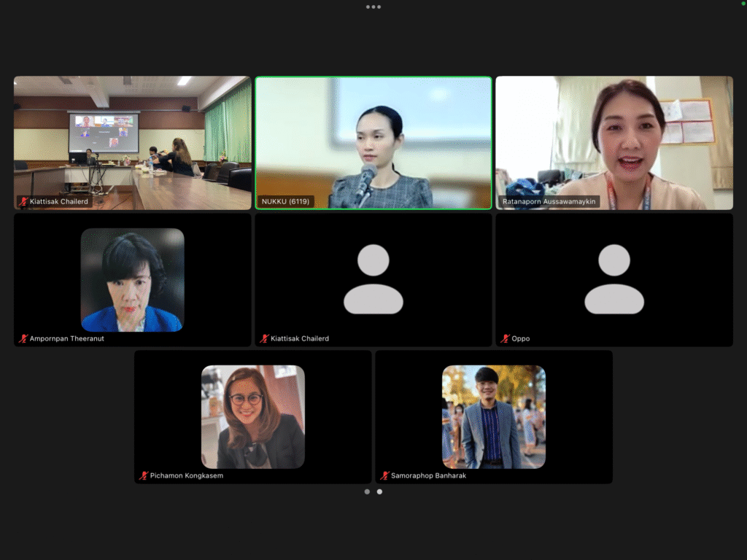
Task: Click the blank avatar icon in Oppo's tile
Action: pyautogui.click(x=614, y=279)
